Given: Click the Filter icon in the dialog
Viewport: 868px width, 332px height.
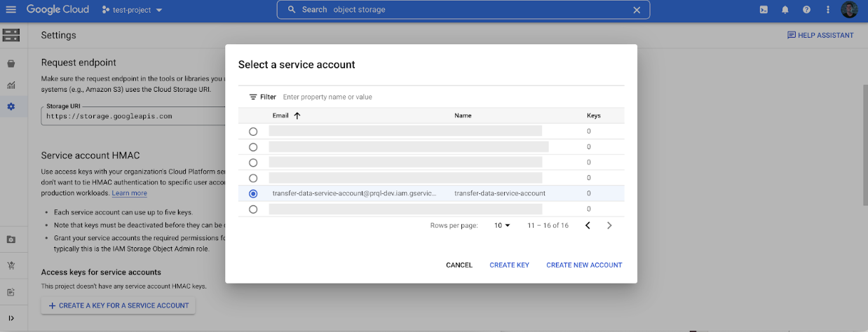Looking at the screenshot, I should point(253,97).
